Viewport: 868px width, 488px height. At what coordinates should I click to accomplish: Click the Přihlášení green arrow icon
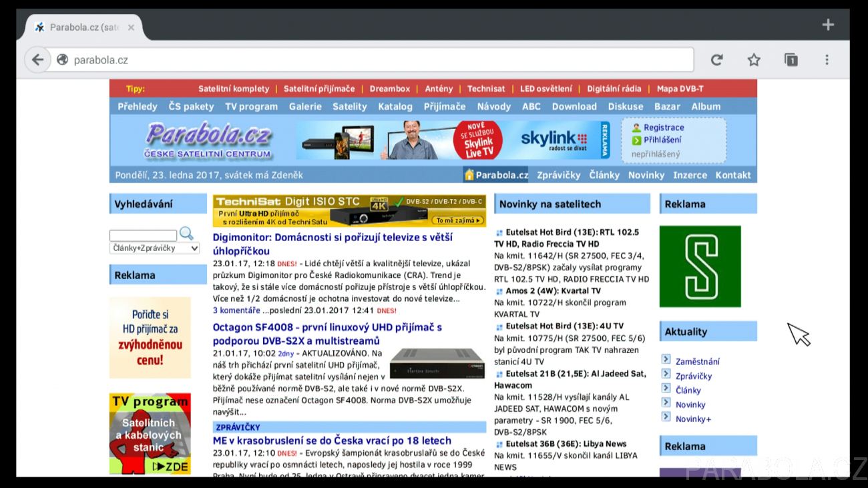(x=636, y=140)
